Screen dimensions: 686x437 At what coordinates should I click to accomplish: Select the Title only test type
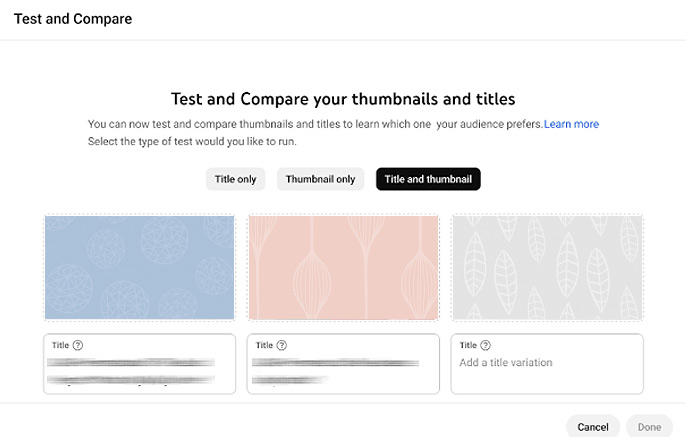coord(235,179)
